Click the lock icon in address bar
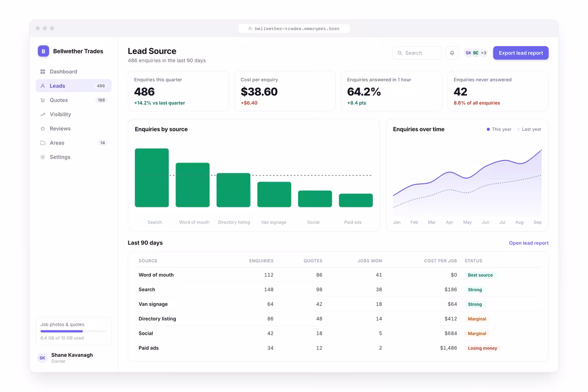The width and height of the screenshot is (588, 392). click(250, 28)
